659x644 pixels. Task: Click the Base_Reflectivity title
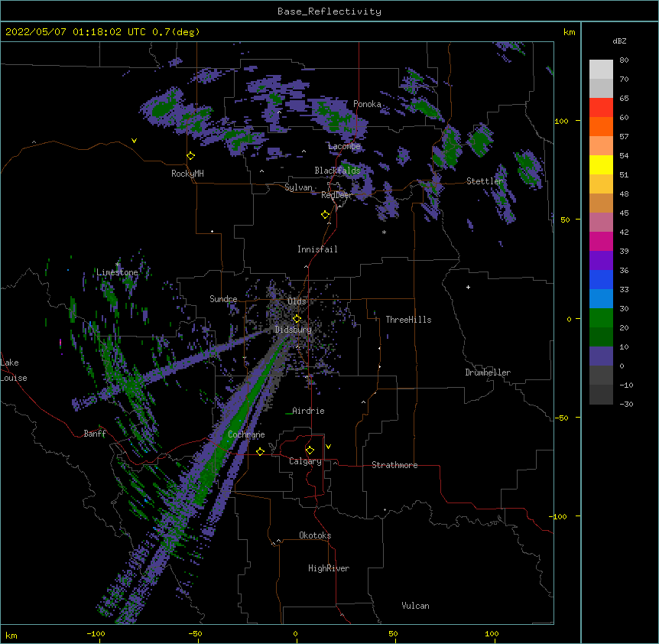(329, 11)
